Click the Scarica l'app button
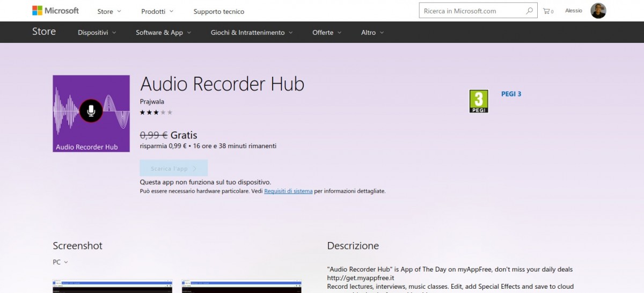This screenshot has width=644, height=293. pyautogui.click(x=174, y=169)
